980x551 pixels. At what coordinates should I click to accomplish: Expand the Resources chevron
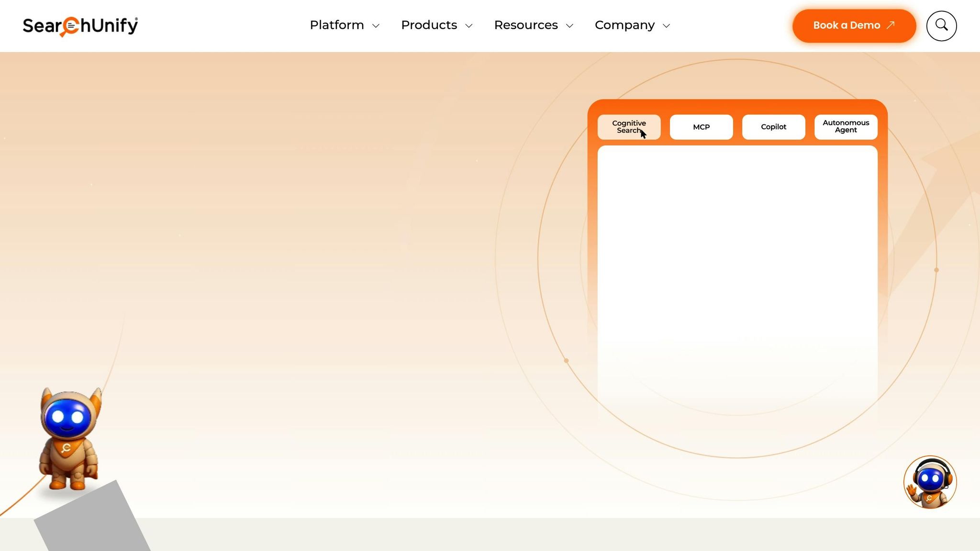pos(569,26)
